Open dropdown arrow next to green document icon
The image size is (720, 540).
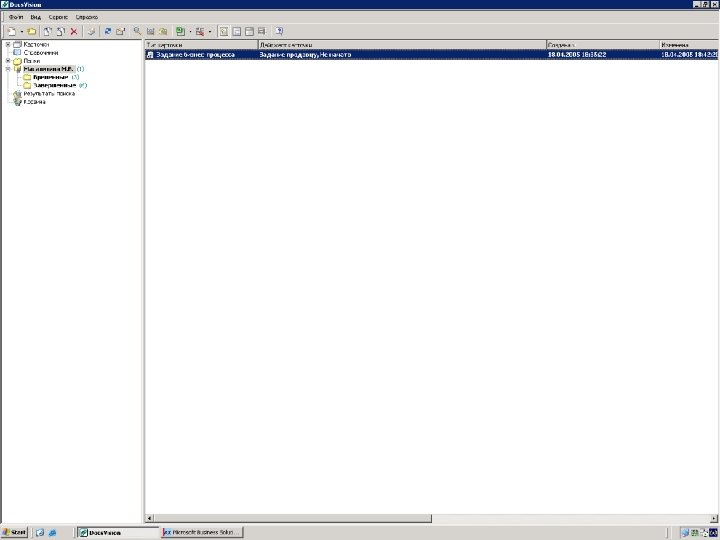tap(190, 31)
